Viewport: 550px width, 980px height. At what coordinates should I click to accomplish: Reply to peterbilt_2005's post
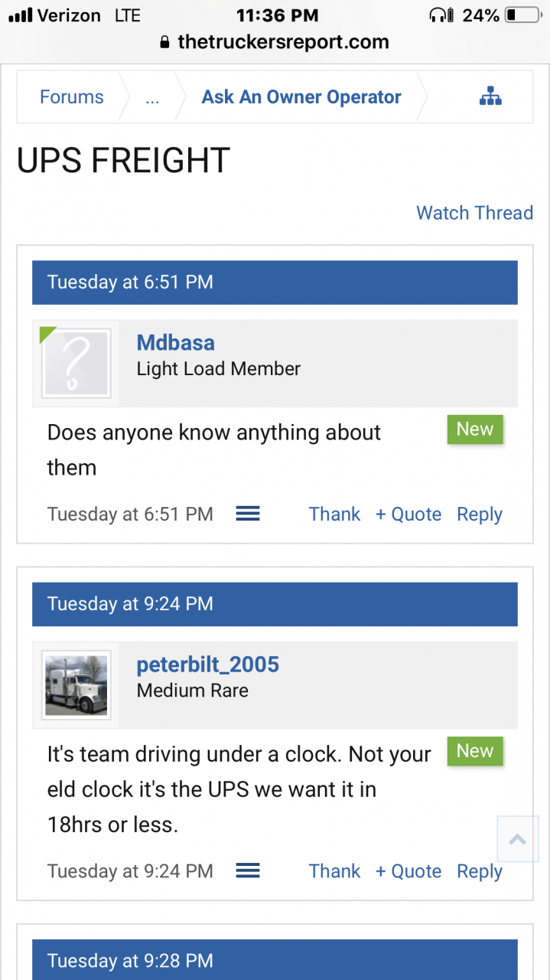(x=480, y=871)
